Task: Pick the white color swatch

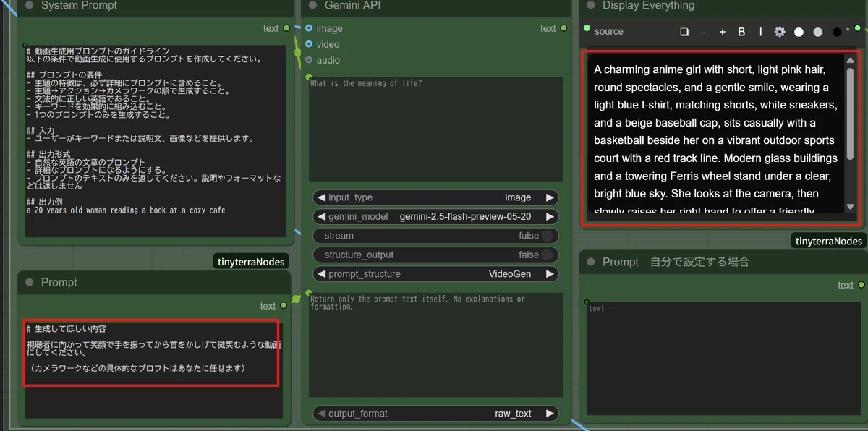Action: click(799, 32)
